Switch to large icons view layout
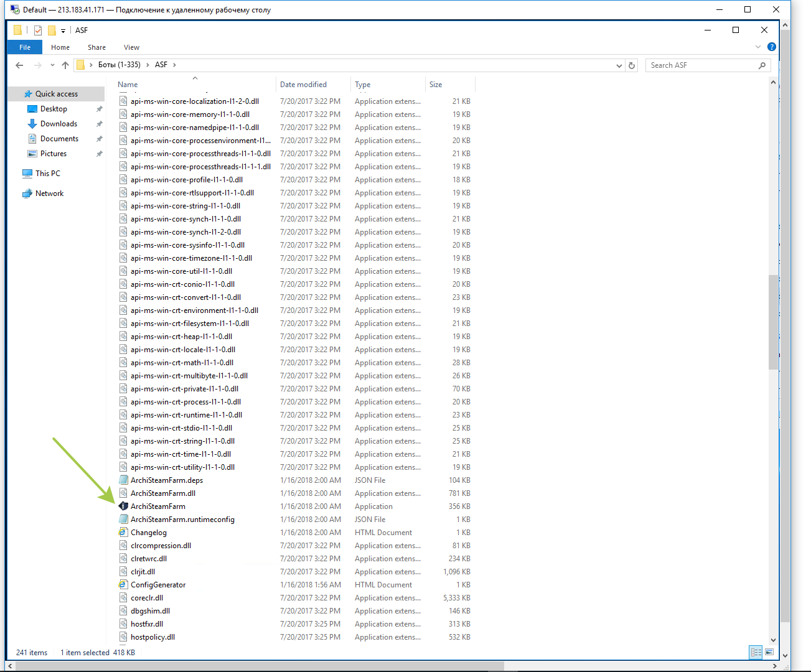The height and width of the screenshot is (672, 811). click(x=769, y=652)
